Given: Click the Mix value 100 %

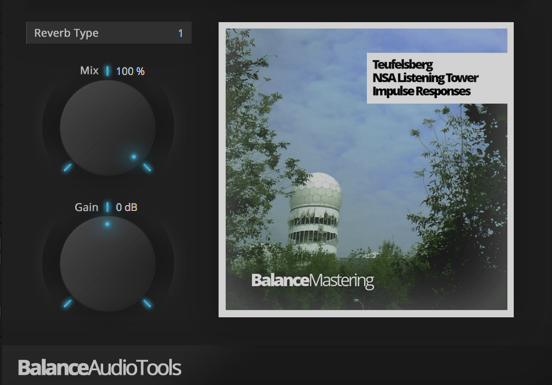Looking at the screenshot, I should click(130, 71).
